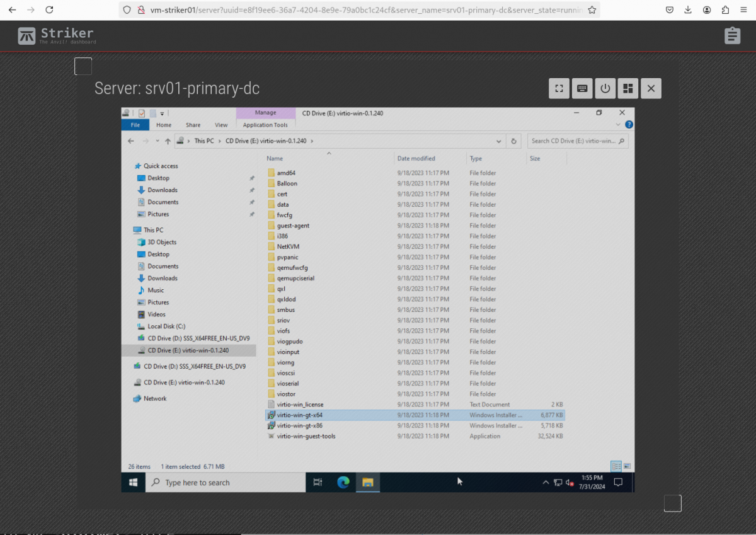Refresh the Explorer folder view
Screen dimensions: 756x535
[514, 141]
